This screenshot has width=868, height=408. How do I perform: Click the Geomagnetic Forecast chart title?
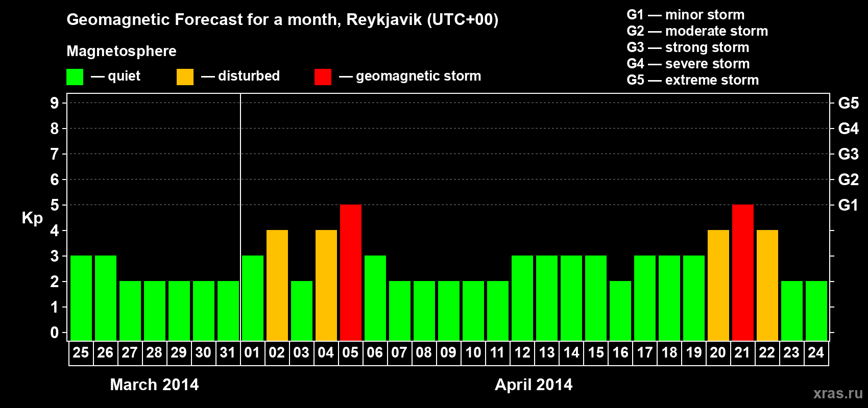point(282,20)
